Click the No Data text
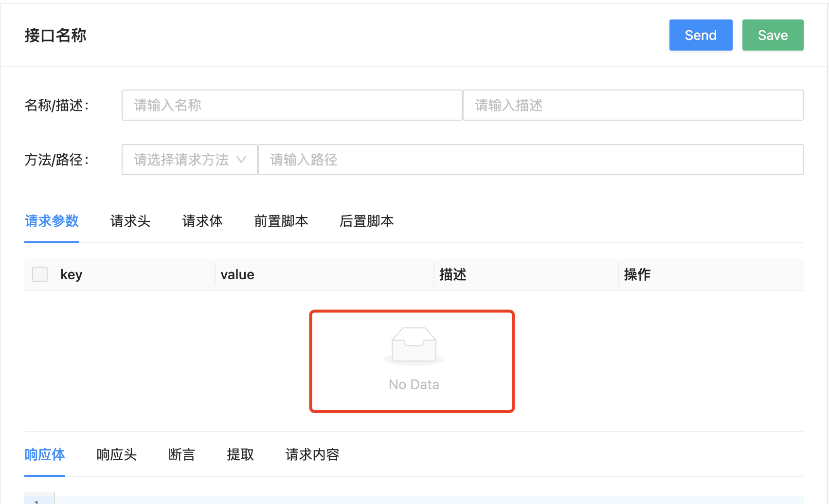Viewport: 829px width, 504px height. point(414,385)
